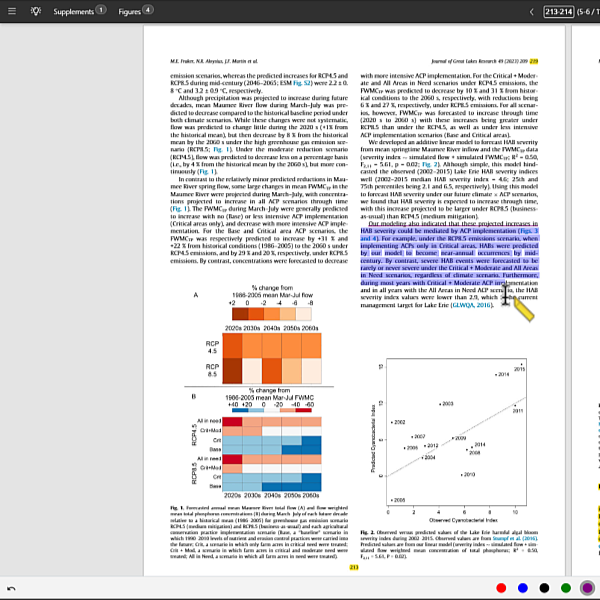This screenshot has height=600, width=600.
Task: Click the highlighted page number 219 header
Action: pyautogui.click(x=534, y=61)
